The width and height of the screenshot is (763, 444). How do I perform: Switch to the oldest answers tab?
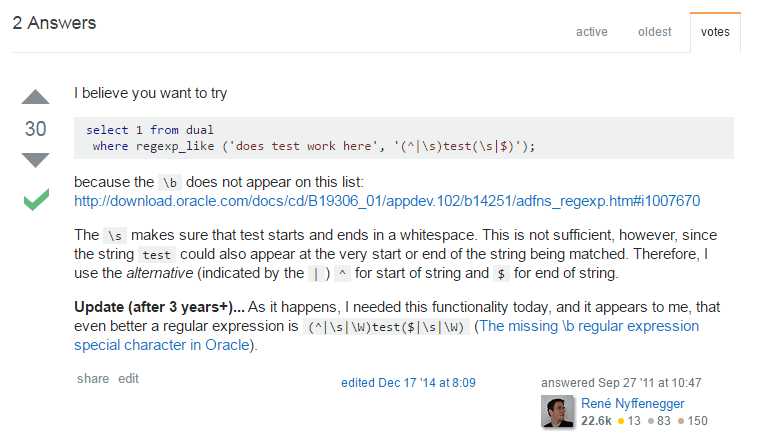coord(654,32)
